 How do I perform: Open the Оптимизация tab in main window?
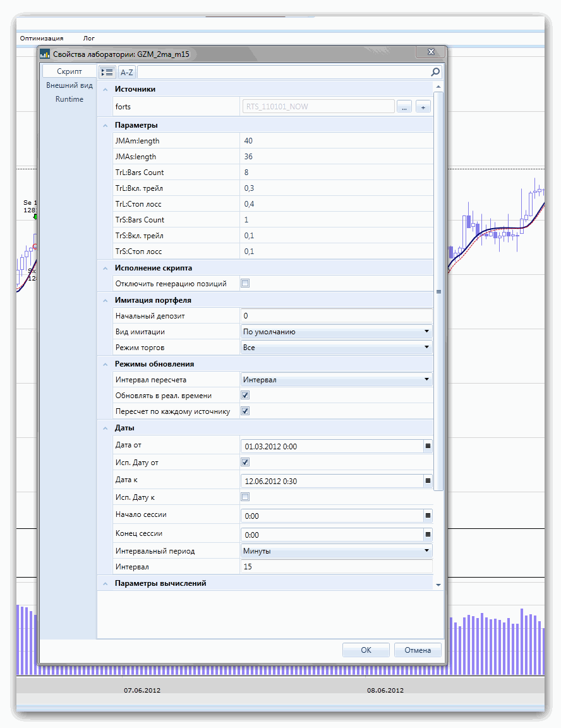pos(42,39)
